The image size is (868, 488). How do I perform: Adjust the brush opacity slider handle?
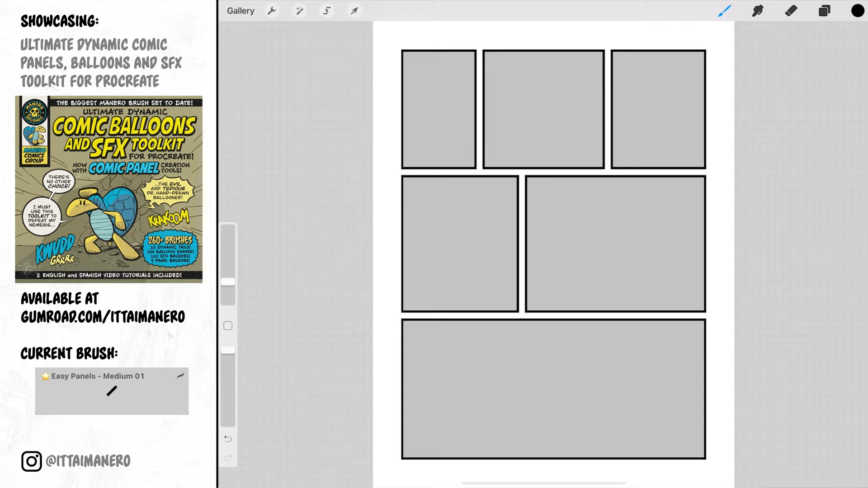(228, 350)
